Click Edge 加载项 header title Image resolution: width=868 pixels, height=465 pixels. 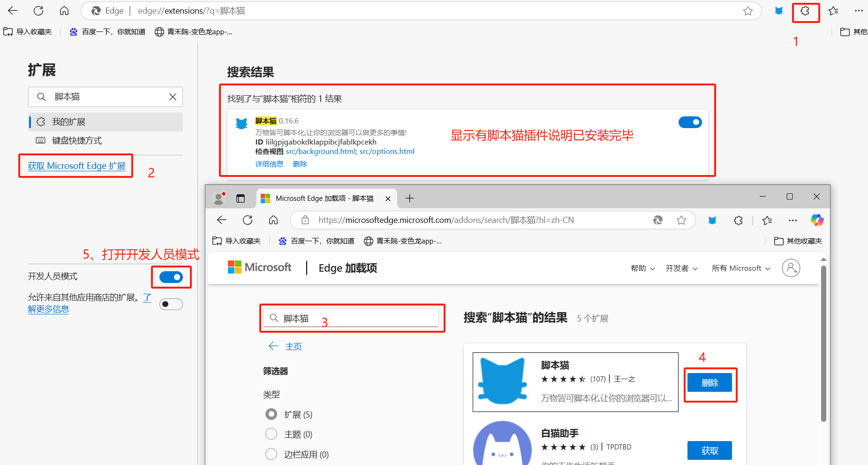[348, 268]
